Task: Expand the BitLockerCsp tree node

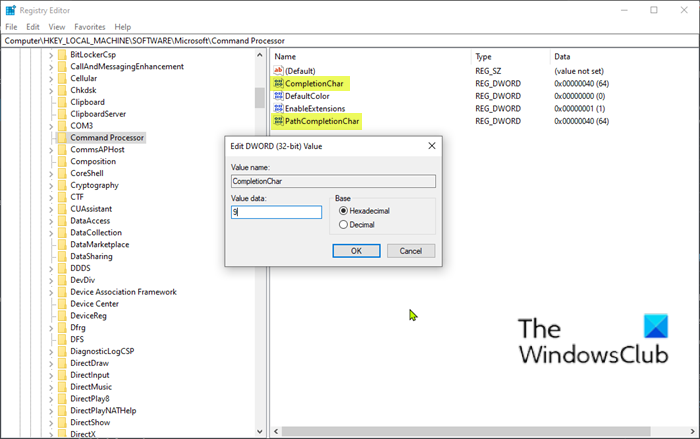Action: point(50,55)
